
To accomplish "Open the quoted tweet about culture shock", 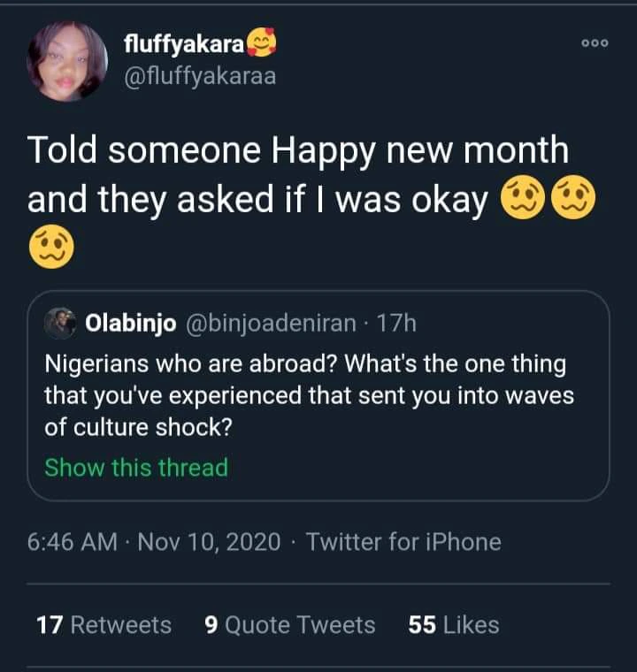I will pyautogui.click(x=310, y=395).
